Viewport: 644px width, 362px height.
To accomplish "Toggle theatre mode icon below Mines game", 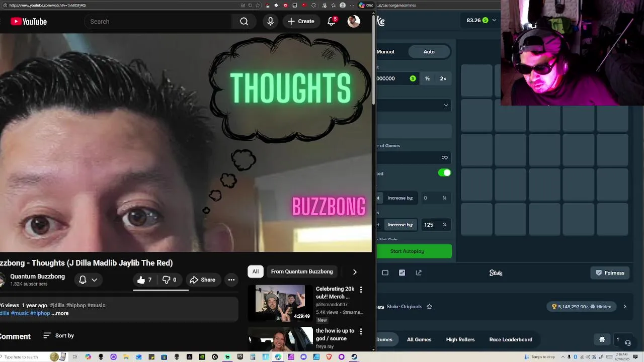I will click(x=385, y=273).
